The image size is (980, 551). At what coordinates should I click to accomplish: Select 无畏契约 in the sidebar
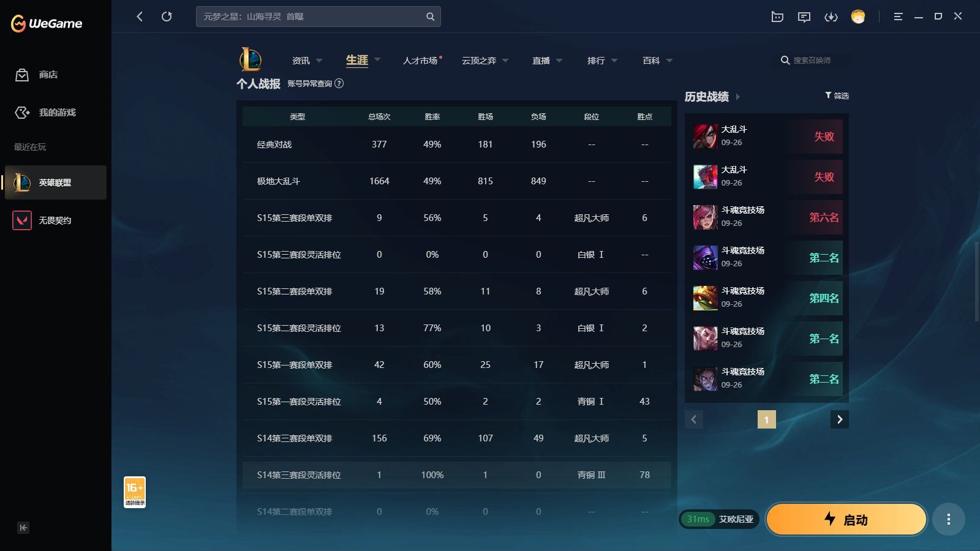55,220
